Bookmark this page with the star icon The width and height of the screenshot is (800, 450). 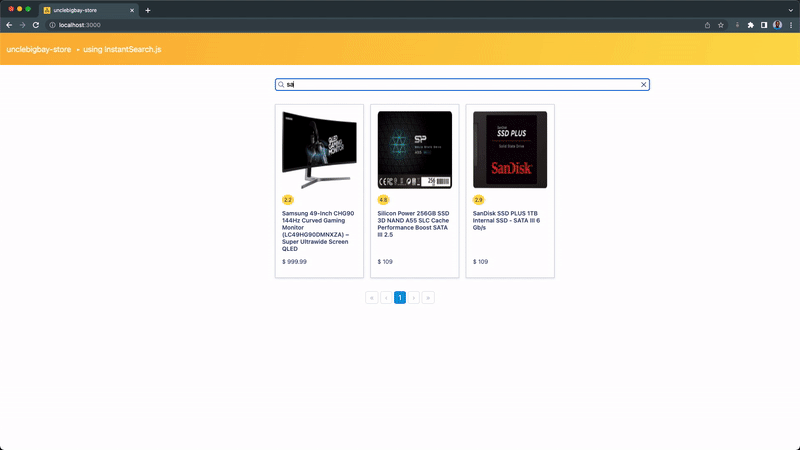pyautogui.click(x=721, y=25)
